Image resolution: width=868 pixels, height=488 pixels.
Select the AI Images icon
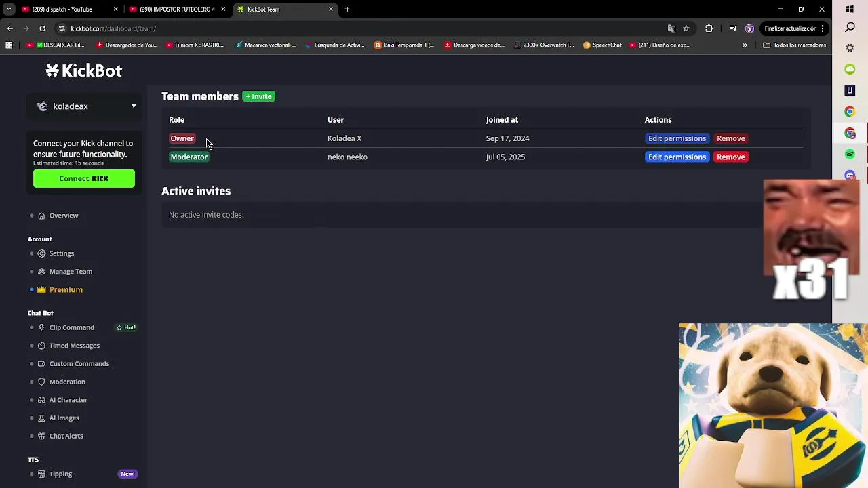tap(41, 418)
